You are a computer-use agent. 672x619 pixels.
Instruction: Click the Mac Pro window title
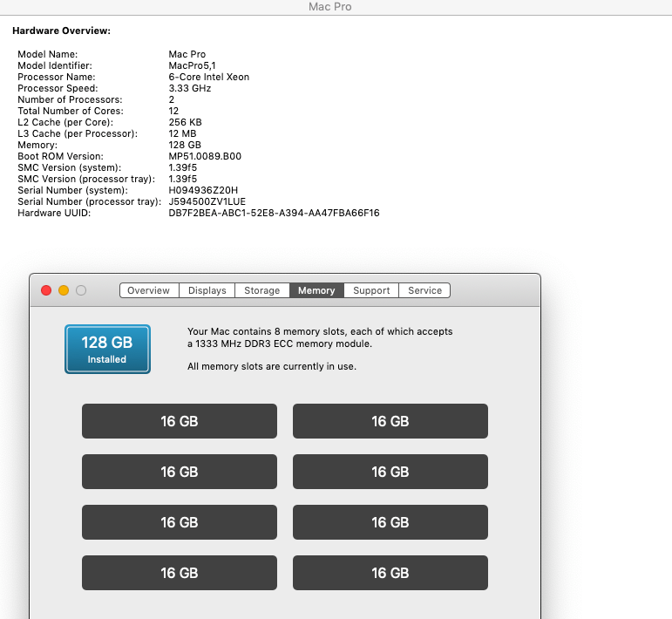tap(330, 7)
